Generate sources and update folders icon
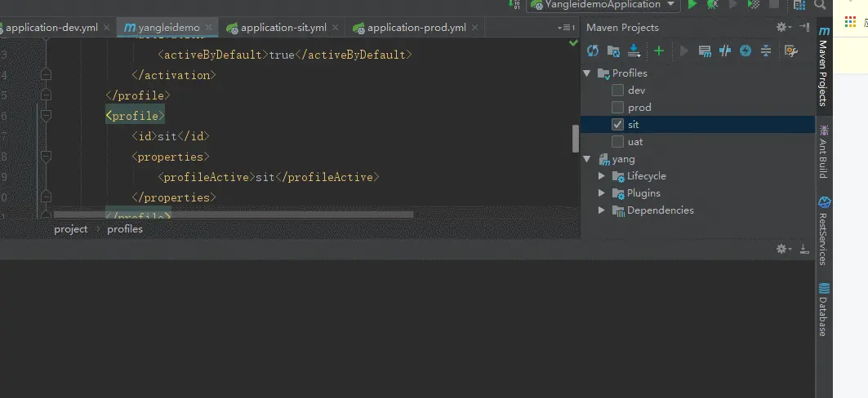The height and width of the screenshot is (398, 868). (613, 51)
